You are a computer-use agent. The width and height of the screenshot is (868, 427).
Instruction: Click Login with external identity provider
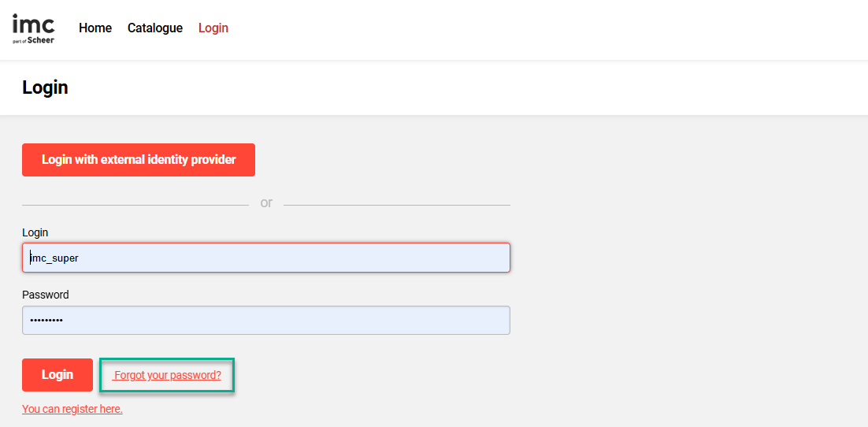139,160
